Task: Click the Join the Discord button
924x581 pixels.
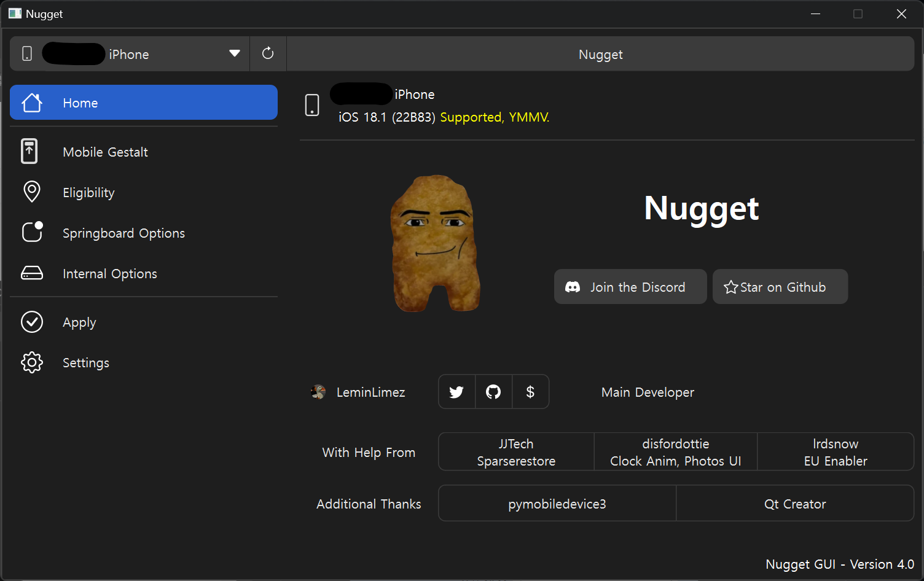Action: click(630, 287)
